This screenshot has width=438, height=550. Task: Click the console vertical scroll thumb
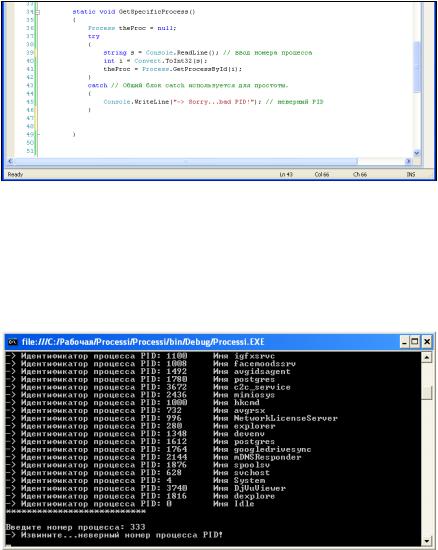click(x=426, y=393)
